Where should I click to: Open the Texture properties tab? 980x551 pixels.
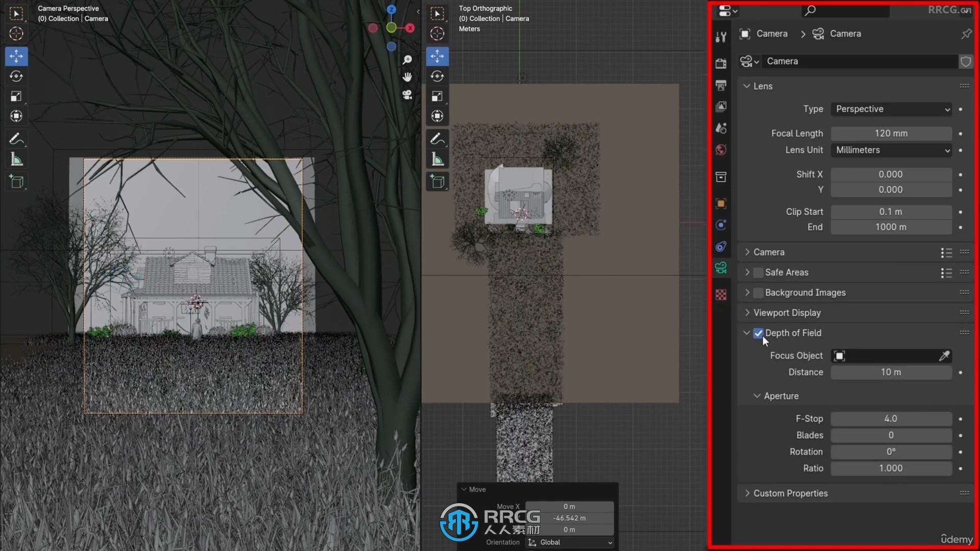[721, 295]
